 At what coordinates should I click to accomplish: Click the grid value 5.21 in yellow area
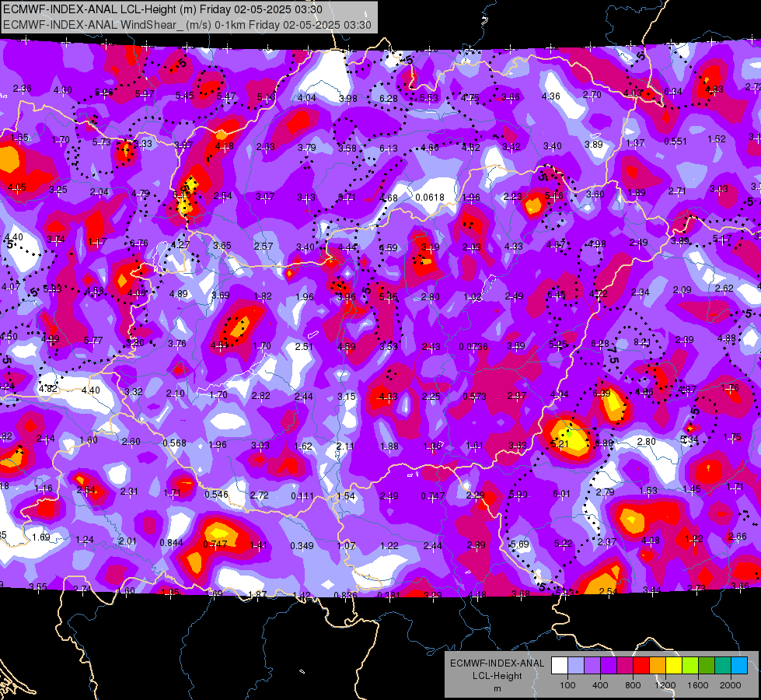[560, 443]
